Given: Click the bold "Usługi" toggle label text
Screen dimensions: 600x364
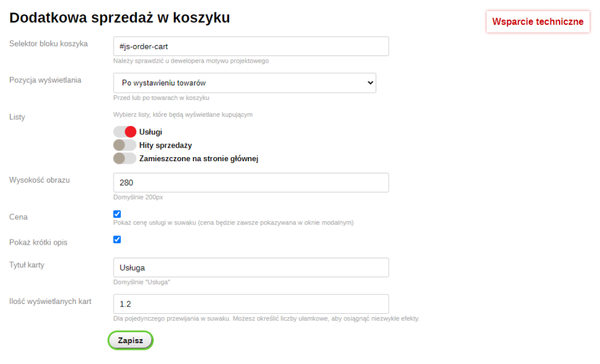Looking at the screenshot, I should point(151,132).
